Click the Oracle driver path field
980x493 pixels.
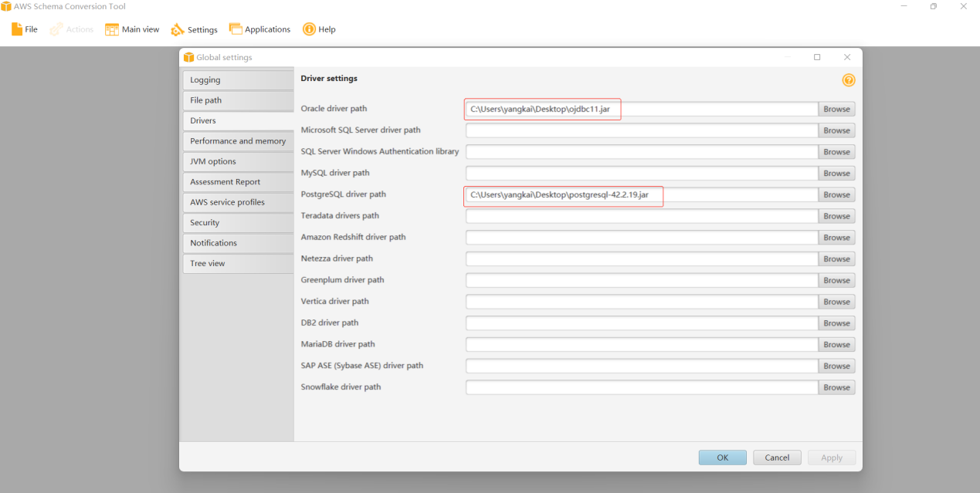642,110
